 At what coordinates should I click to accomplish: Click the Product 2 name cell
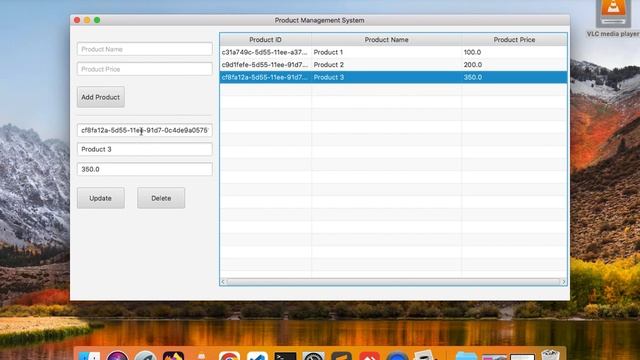click(x=386, y=64)
